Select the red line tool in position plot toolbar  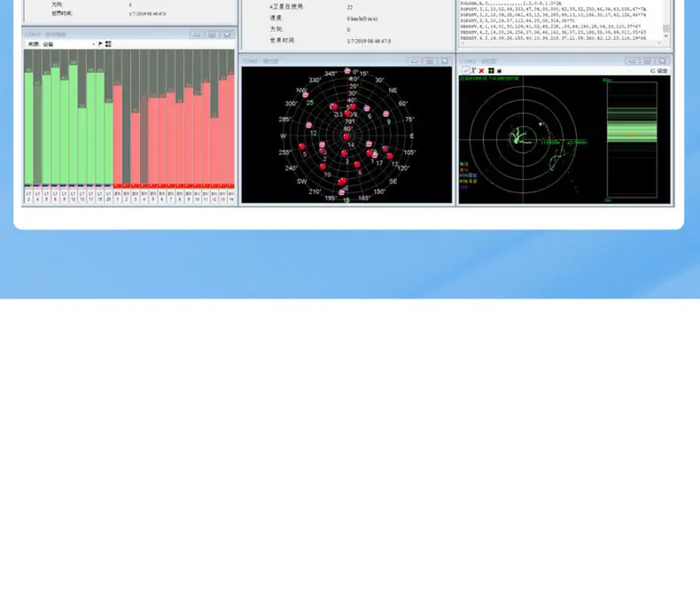[x=465, y=71]
